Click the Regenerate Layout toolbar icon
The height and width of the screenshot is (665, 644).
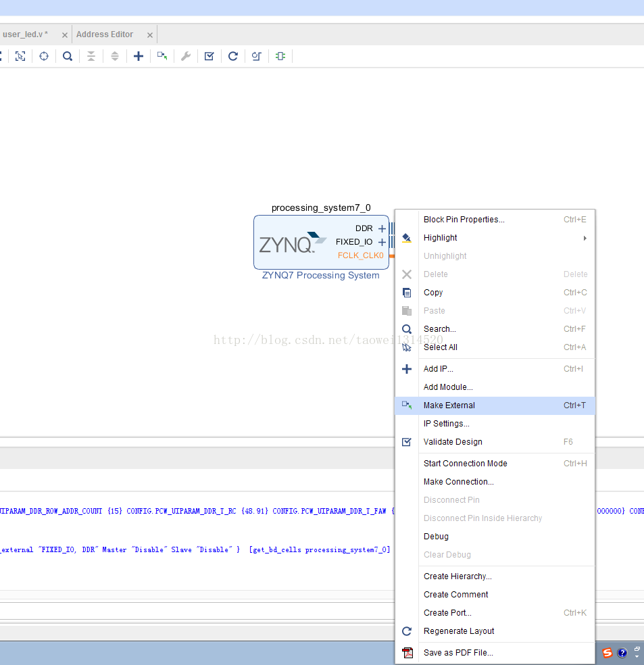[x=233, y=56]
